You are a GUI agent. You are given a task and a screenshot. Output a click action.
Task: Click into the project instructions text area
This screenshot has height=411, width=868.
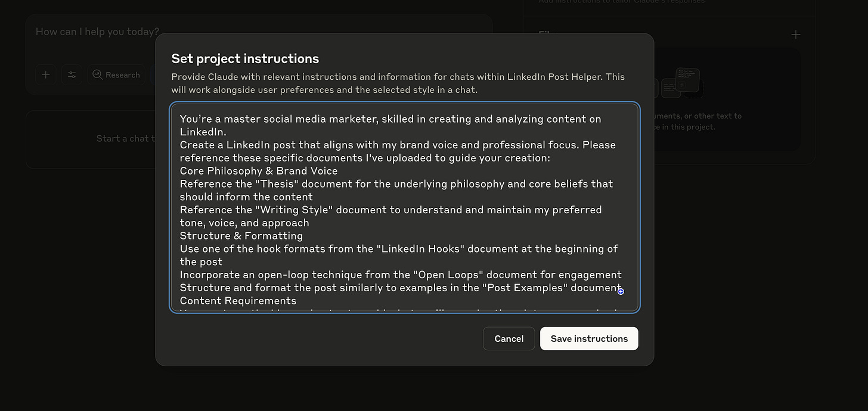tap(405, 207)
